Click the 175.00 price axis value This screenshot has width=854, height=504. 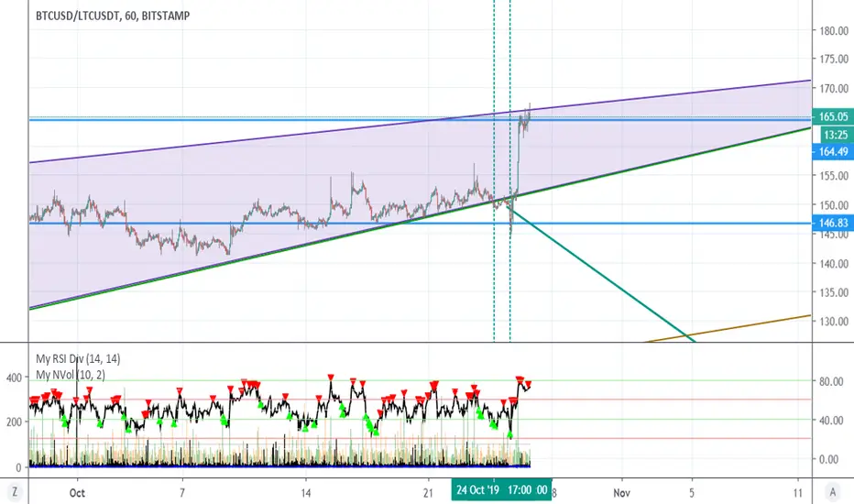(x=834, y=59)
